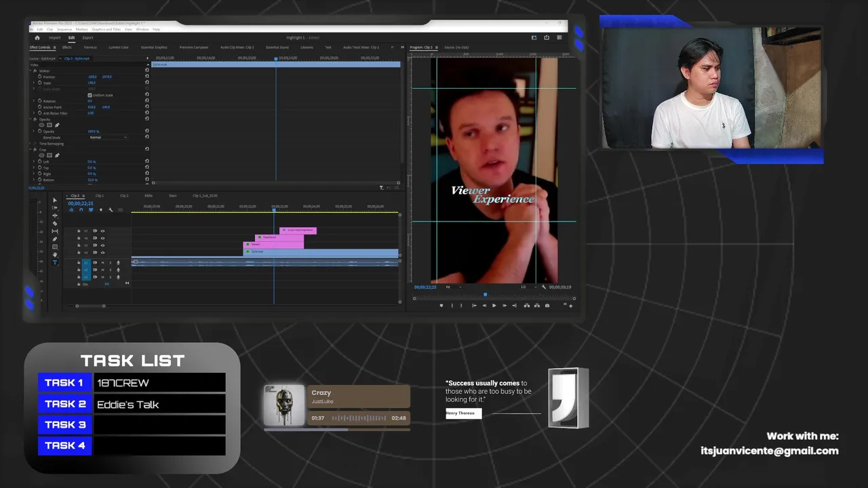Image resolution: width=868 pixels, height=488 pixels.
Task: Select the Viewer graphic clip in timeline
Action: click(273, 245)
